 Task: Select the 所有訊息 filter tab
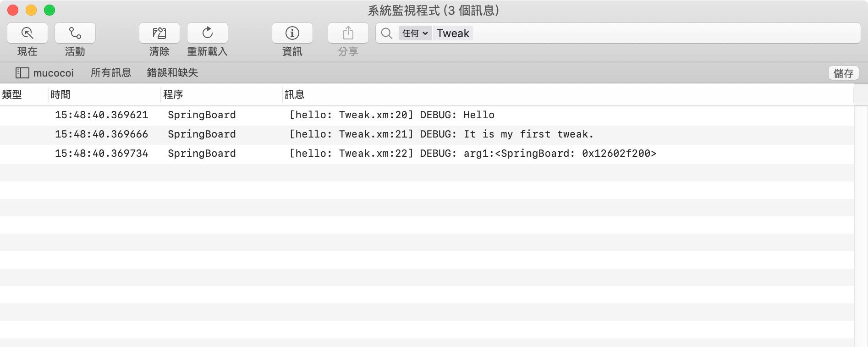coord(111,73)
